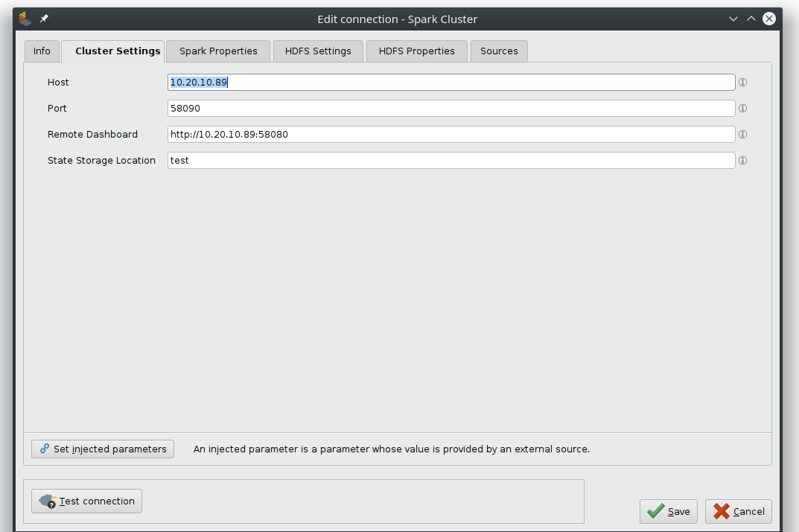
Task: Click into the Port input field
Action: tap(451, 109)
